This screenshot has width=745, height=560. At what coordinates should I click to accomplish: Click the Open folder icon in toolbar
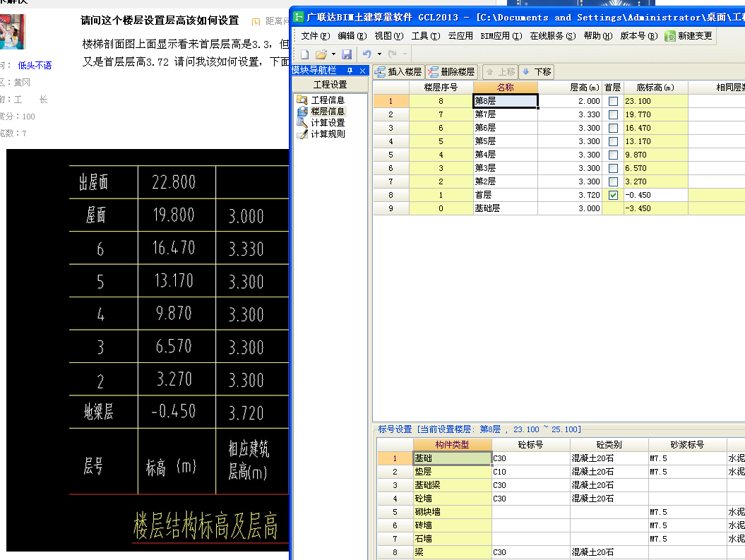click(321, 54)
